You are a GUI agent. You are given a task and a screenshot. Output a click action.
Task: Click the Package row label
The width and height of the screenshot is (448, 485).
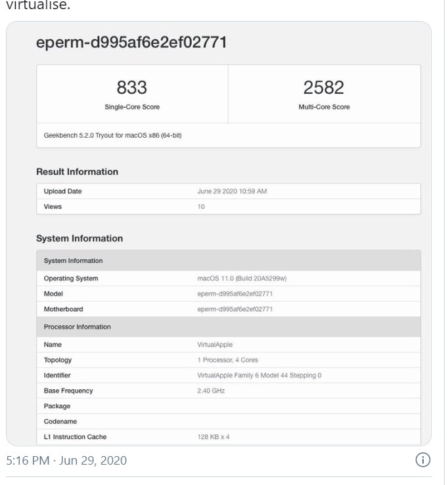[x=57, y=406]
